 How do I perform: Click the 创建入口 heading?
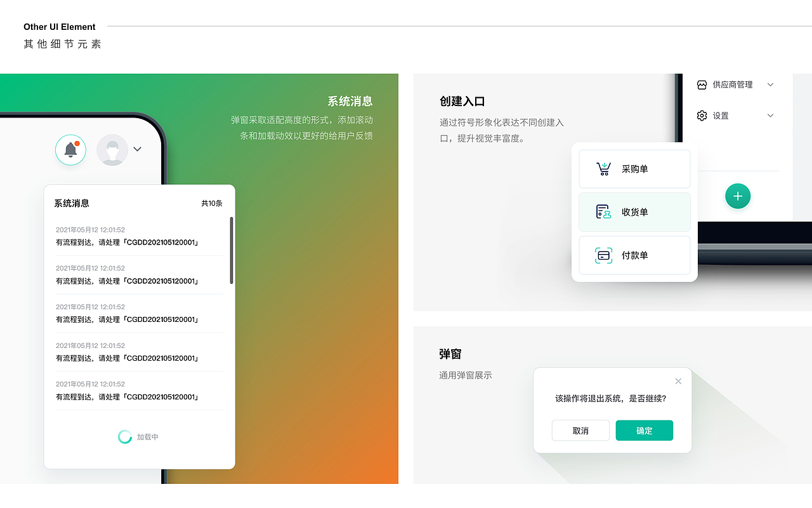tap(462, 102)
